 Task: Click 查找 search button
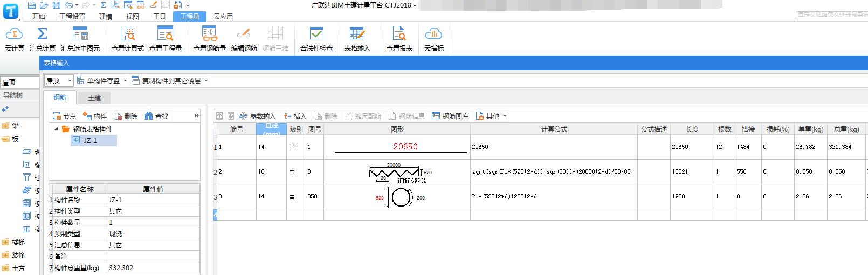(156, 116)
